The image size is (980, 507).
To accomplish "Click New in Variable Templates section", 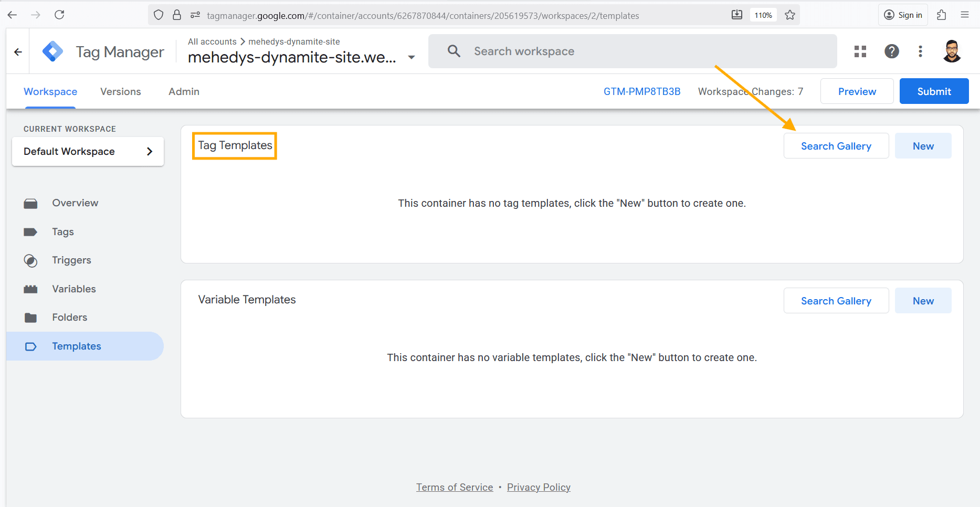I will tap(923, 301).
